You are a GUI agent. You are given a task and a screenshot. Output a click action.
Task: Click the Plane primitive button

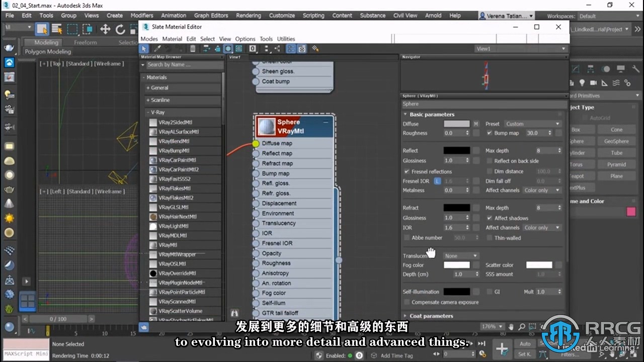pos(616,176)
